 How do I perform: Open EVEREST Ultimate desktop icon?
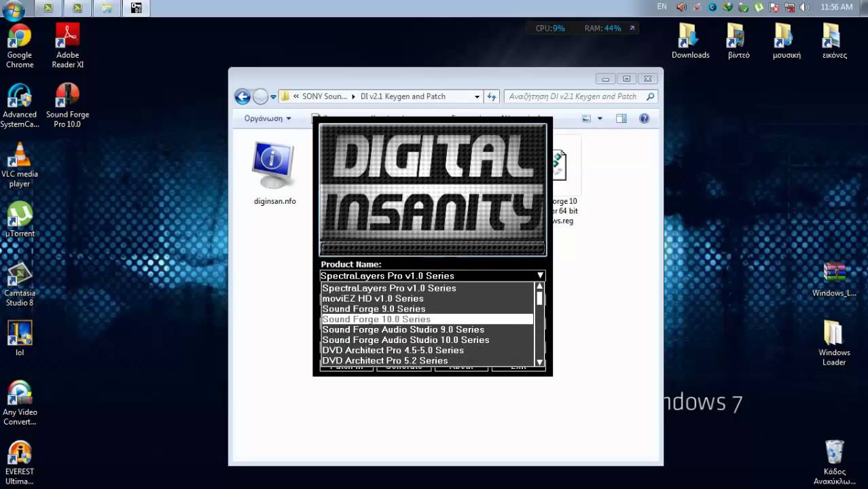20,463
